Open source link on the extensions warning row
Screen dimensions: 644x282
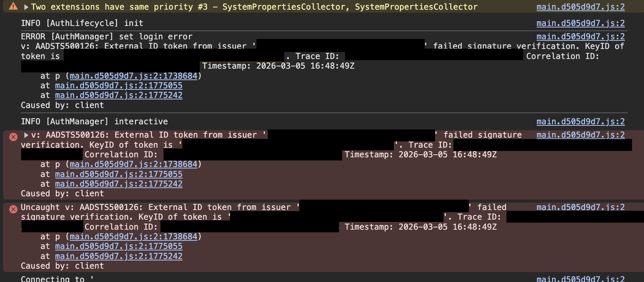(580, 7)
